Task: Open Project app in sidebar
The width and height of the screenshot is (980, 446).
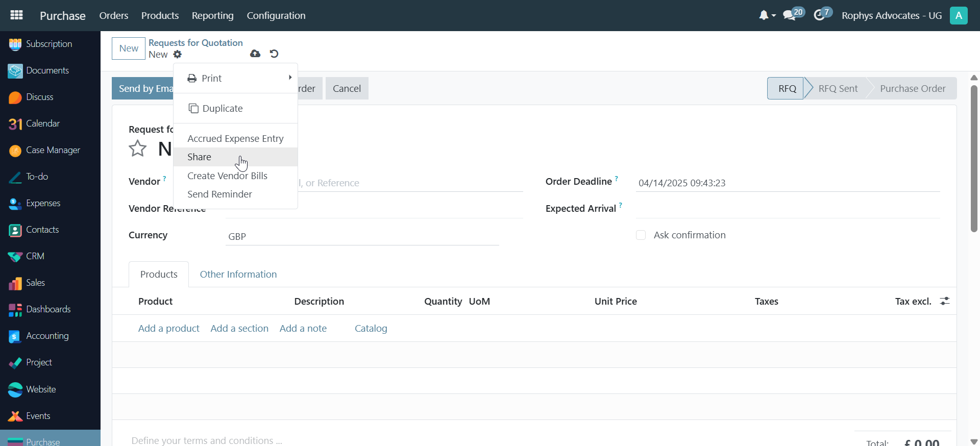Action: (x=50, y=362)
